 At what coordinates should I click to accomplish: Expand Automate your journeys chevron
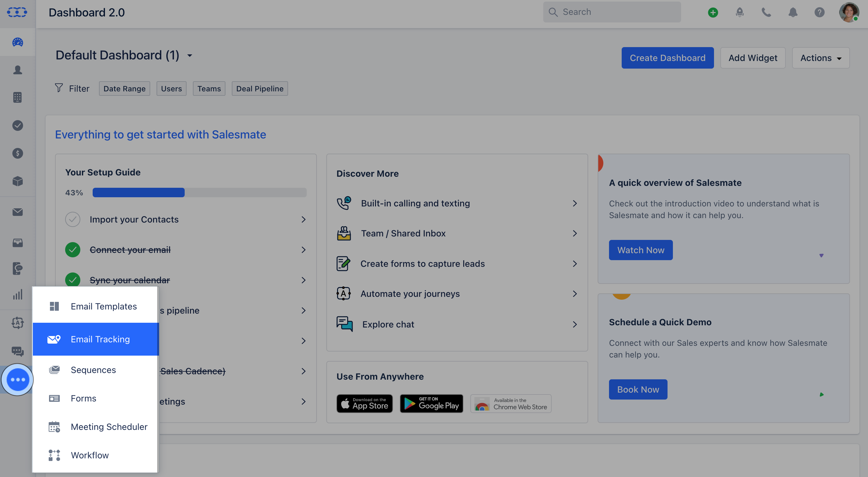[575, 293]
